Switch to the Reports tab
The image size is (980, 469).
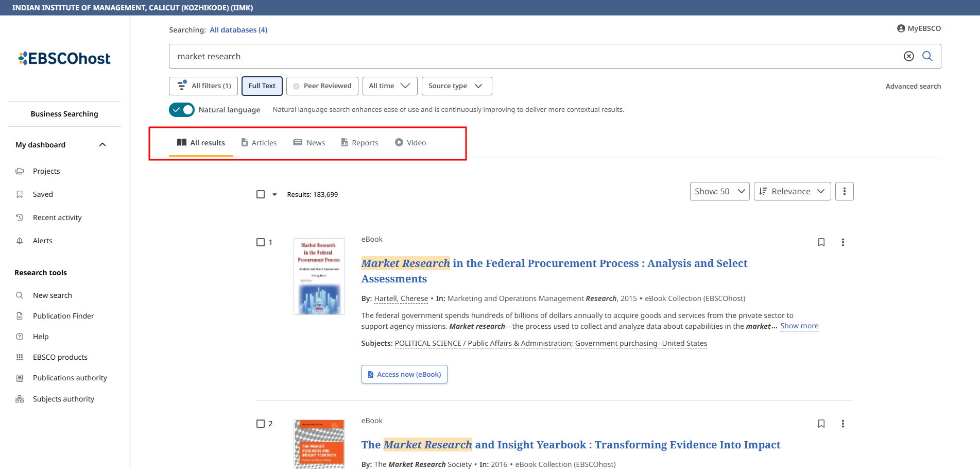(x=359, y=143)
